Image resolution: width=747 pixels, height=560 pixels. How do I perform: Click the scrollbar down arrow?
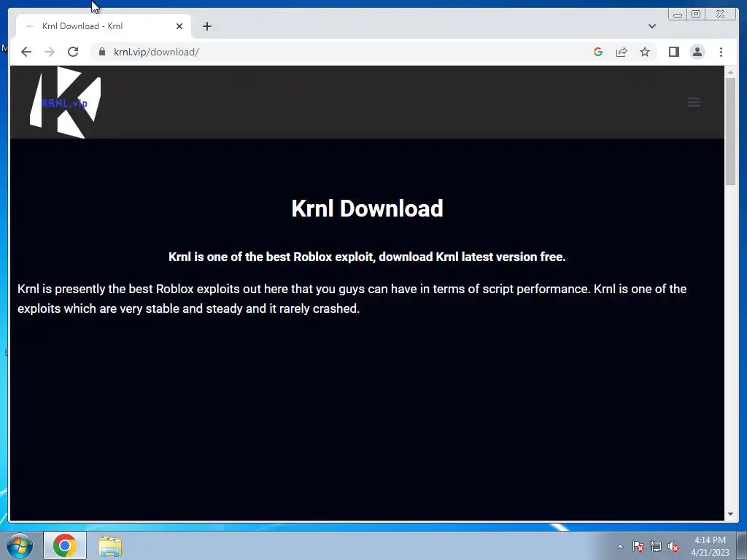tap(730, 514)
